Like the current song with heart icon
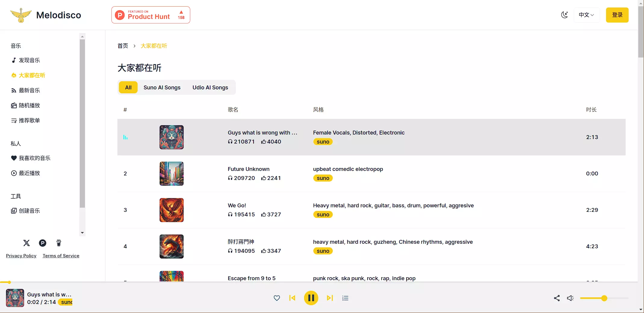Image resolution: width=644 pixels, height=313 pixels. 277,298
